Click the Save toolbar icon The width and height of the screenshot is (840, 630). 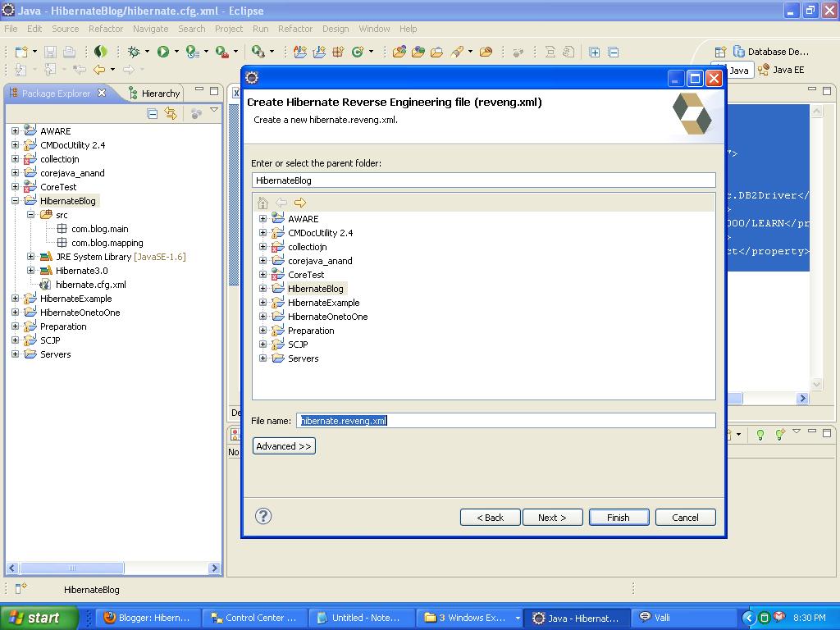tap(50, 52)
